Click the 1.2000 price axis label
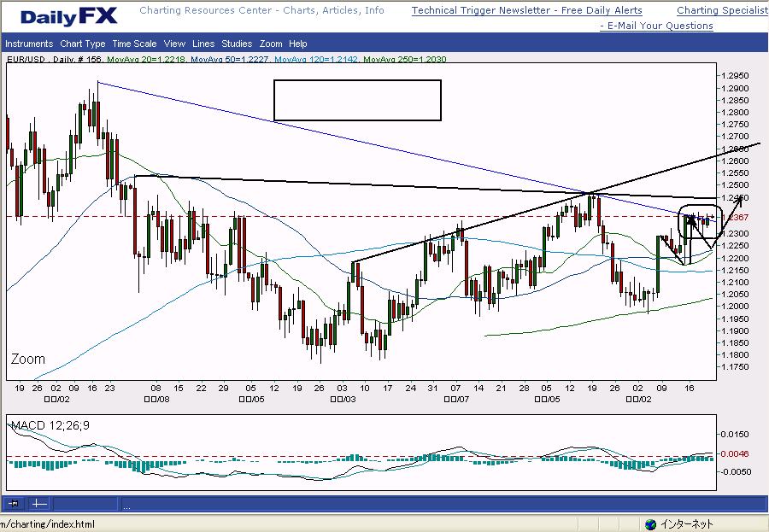769x532 pixels. tap(735, 306)
